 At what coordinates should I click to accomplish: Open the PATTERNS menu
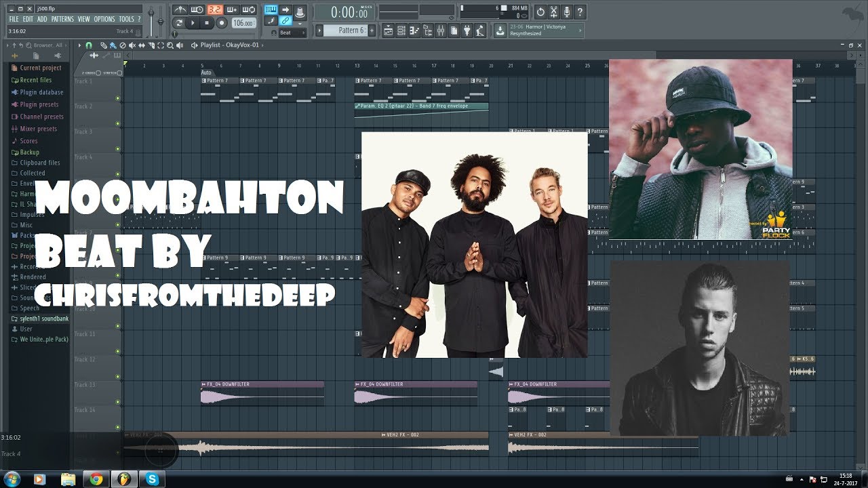(x=62, y=19)
